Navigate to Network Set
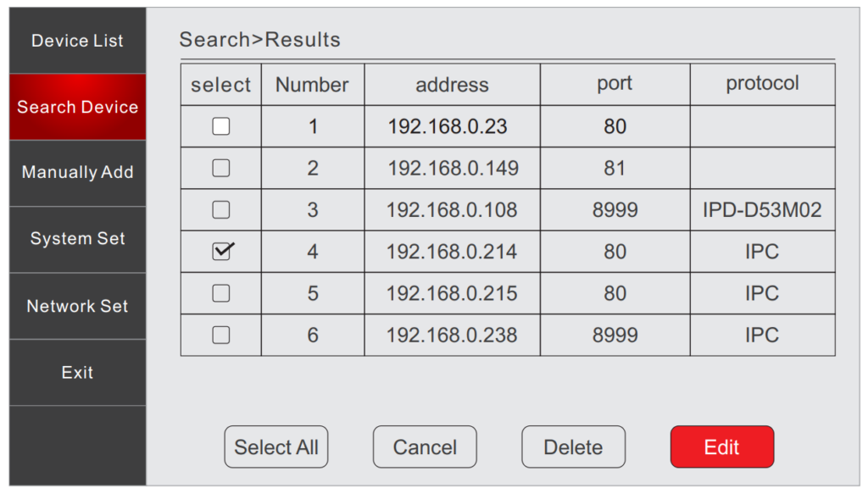The height and width of the screenshot is (494, 868). (77, 306)
